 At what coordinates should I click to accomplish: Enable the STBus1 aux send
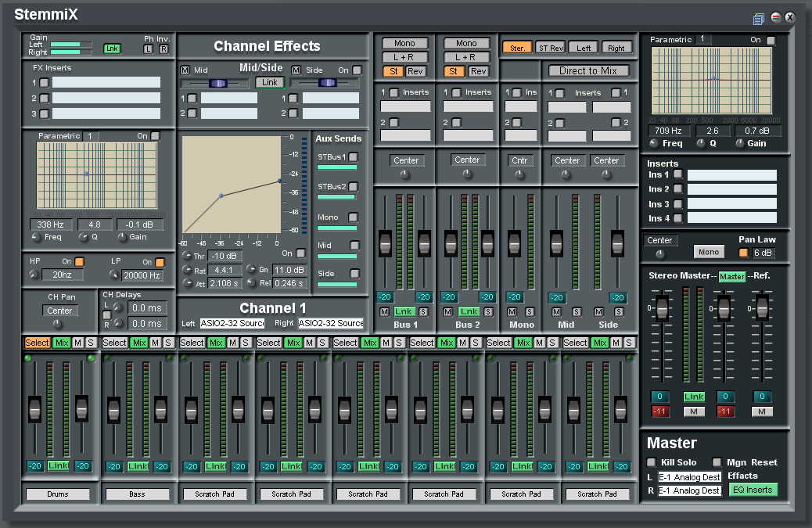[354, 157]
